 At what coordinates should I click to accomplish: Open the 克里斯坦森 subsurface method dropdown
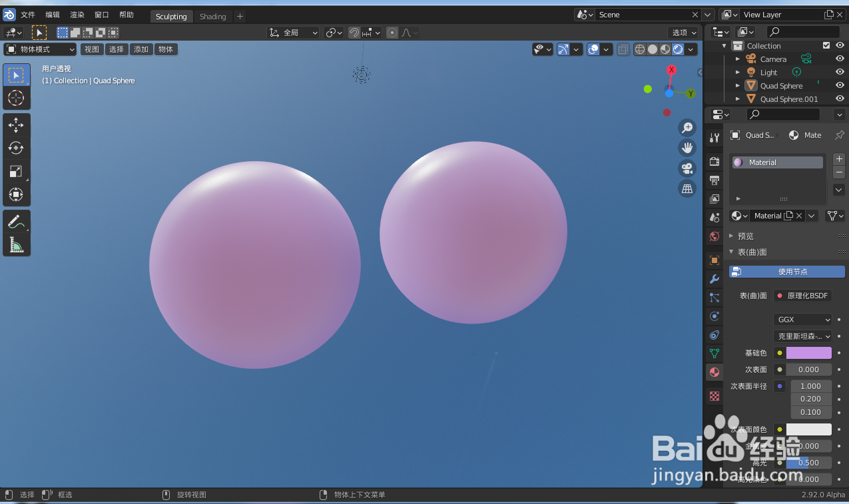(x=802, y=336)
